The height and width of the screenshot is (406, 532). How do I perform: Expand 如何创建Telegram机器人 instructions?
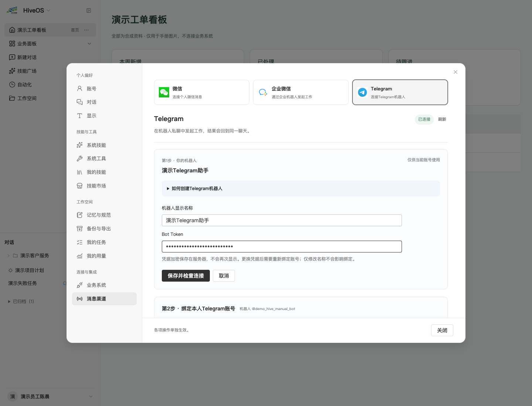[301, 188]
